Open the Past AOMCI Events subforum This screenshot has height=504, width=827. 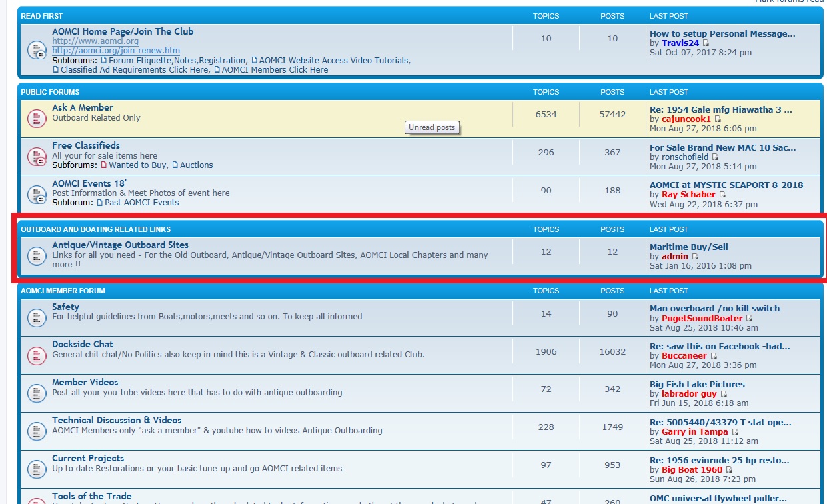coord(141,202)
